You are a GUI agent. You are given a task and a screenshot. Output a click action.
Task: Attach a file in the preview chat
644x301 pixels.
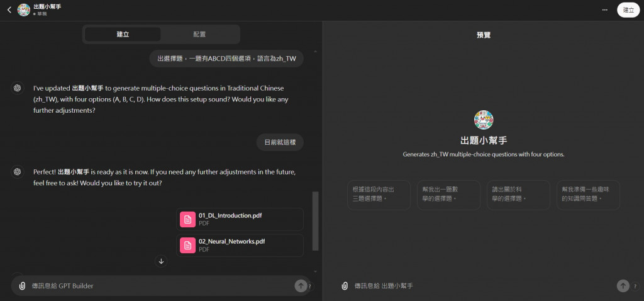[x=345, y=286]
